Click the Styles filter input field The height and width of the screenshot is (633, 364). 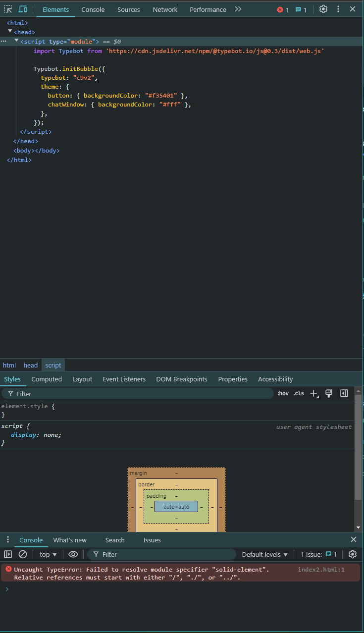click(141, 394)
